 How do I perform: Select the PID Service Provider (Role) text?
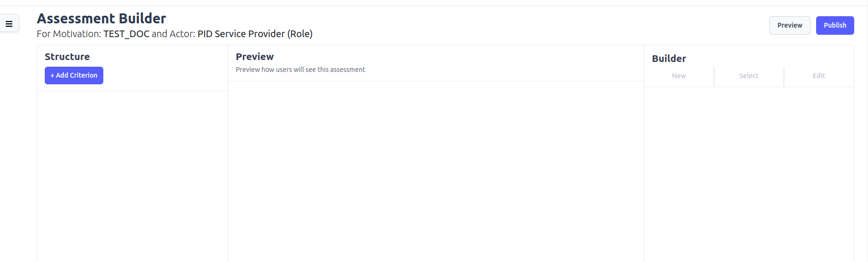tap(255, 34)
